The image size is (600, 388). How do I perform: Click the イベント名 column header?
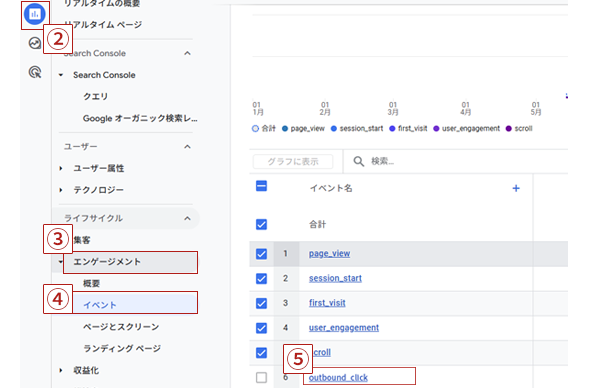point(331,188)
